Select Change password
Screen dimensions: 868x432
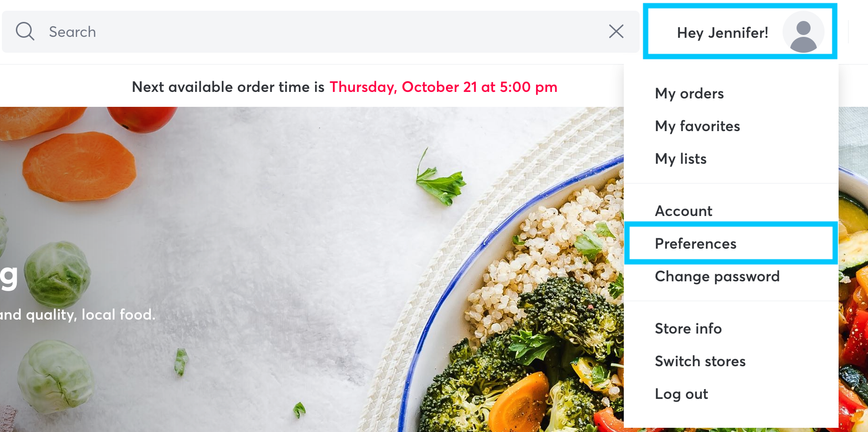tap(717, 276)
